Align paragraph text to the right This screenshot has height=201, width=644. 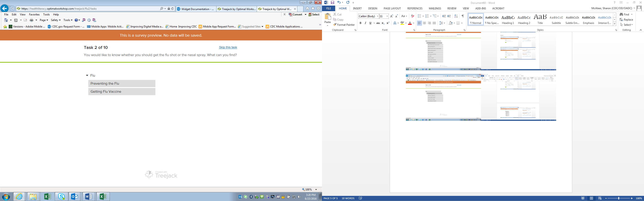click(430, 23)
